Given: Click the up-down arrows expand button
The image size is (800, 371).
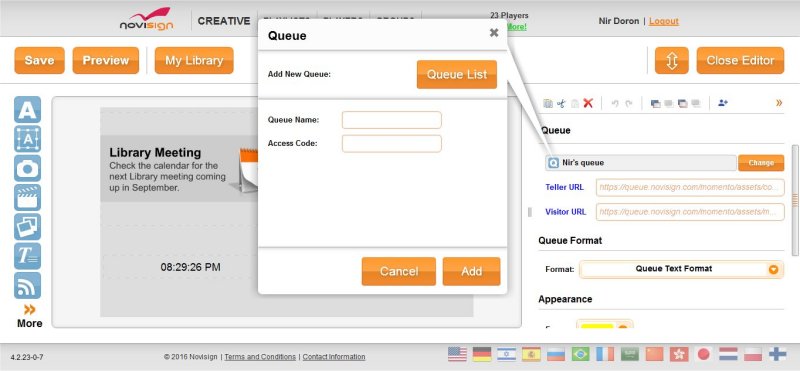Looking at the screenshot, I should (672, 60).
